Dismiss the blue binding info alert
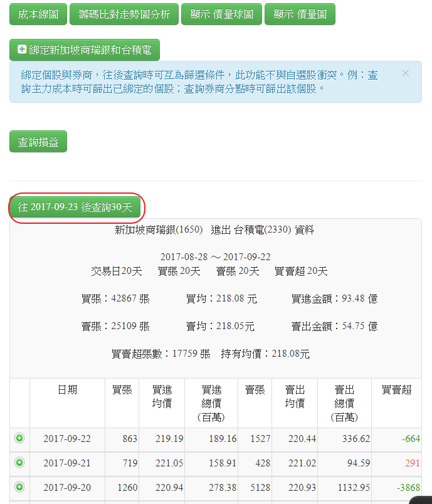 click(405, 73)
